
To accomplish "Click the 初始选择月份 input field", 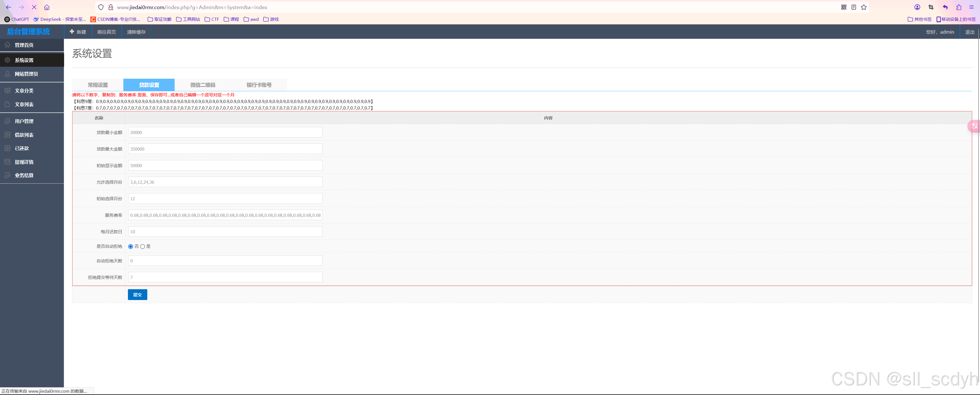I will click(225, 198).
